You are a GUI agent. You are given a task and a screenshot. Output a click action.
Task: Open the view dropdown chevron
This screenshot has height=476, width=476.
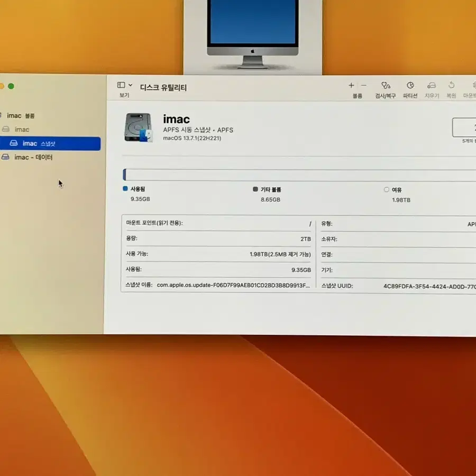130,85
